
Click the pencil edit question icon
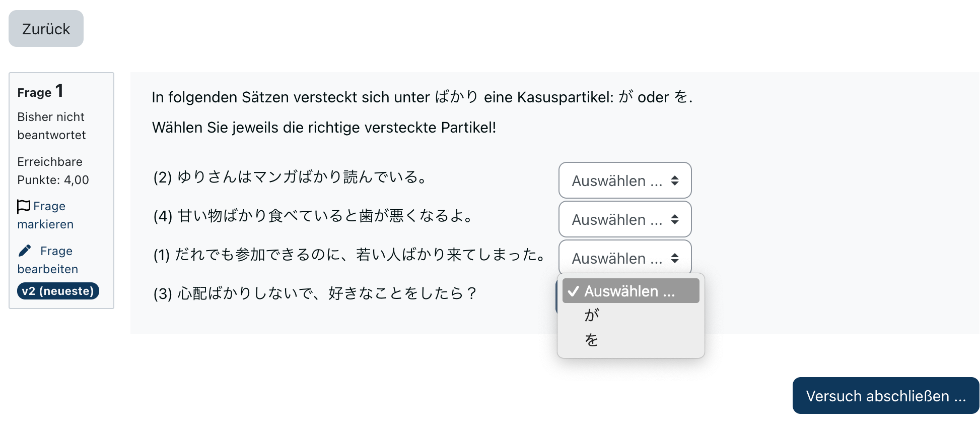[25, 251]
